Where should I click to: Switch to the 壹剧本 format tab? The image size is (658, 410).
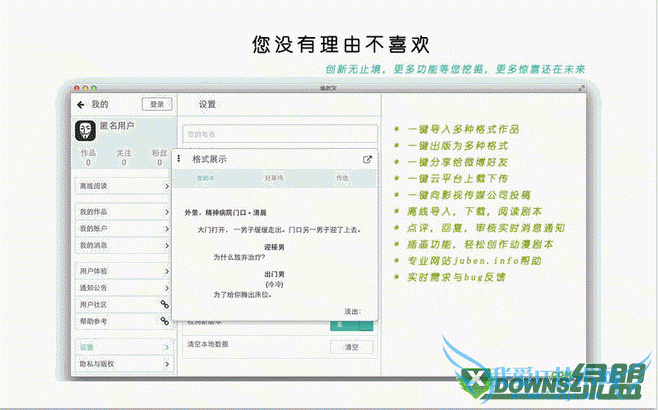206,178
